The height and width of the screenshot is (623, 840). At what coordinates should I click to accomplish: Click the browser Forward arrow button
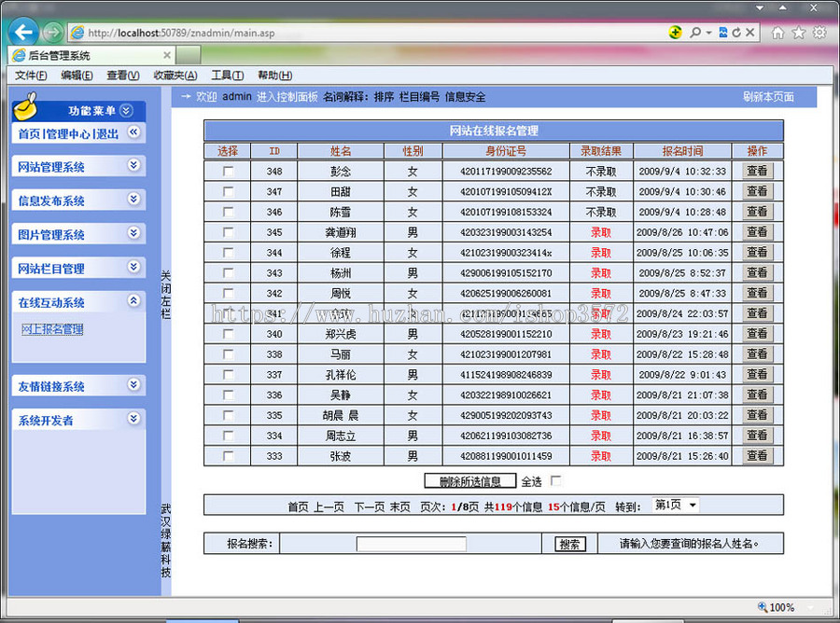(x=52, y=32)
